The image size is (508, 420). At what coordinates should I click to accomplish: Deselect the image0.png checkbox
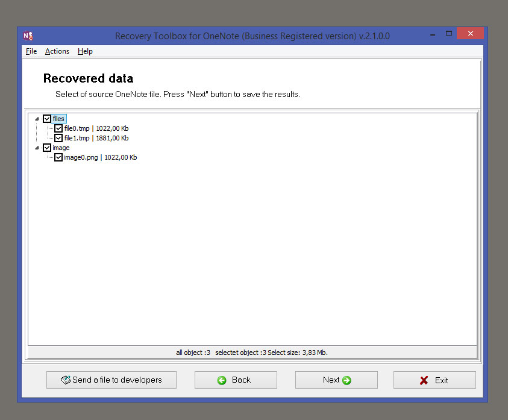pos(59,157)
